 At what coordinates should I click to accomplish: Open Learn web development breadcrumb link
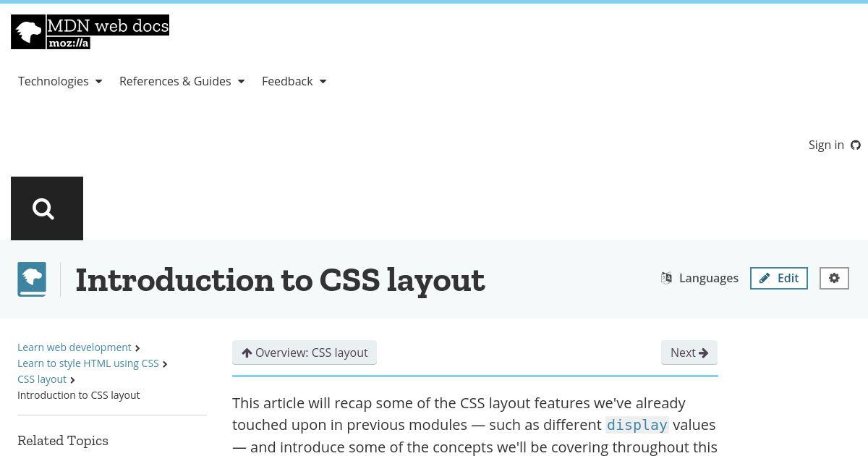[75, 347]
